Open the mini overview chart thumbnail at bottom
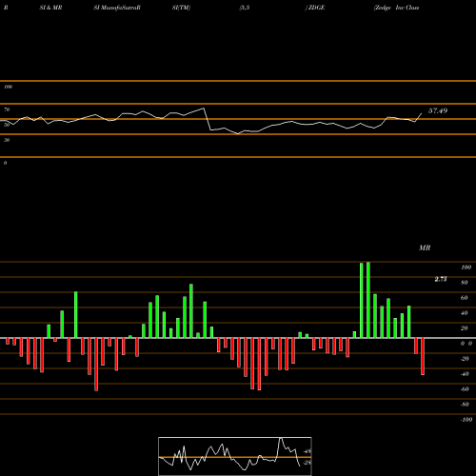Viewport: 476px width, 476px height. coord(235,456)
